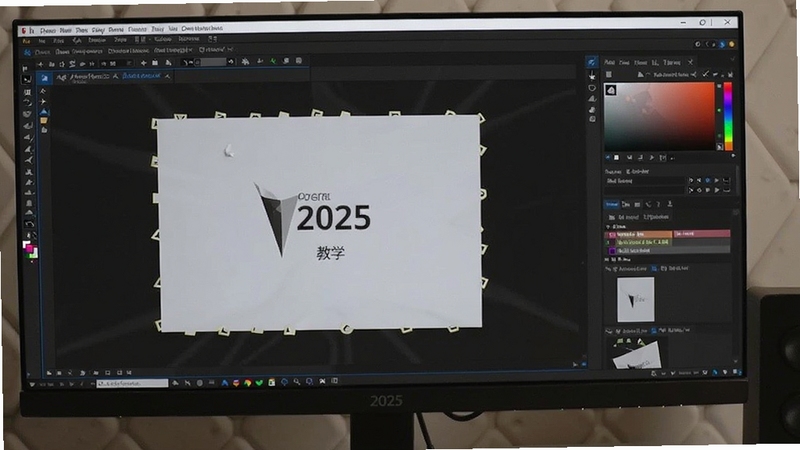This screenshot has height=450, width=800.
Task: Click the green icon in the top toolbar
Action: (273, 61)
